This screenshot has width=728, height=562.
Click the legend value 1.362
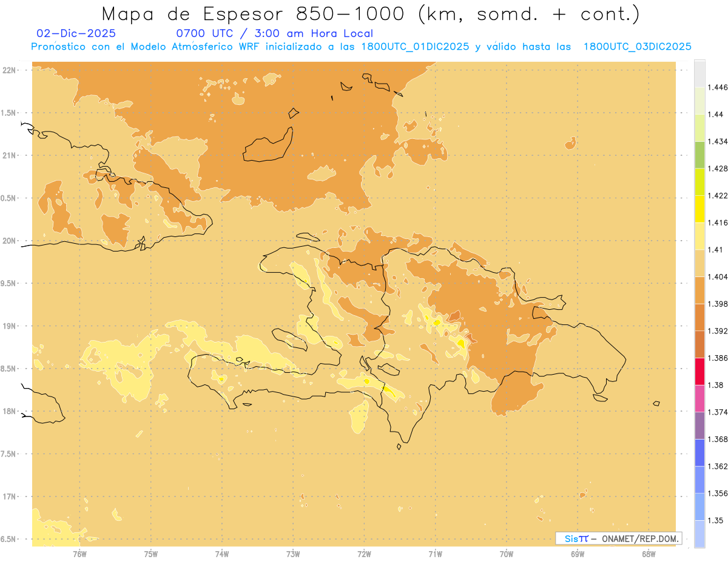click(718, 466)
